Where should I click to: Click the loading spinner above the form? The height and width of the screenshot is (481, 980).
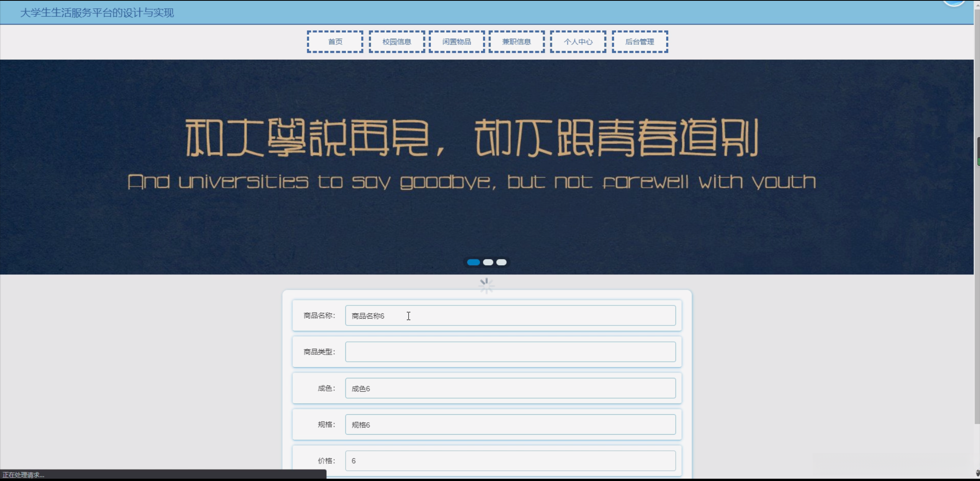tap(486, 286)
